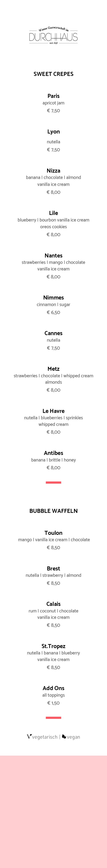Click the Paris crepe title

[53, 96]
